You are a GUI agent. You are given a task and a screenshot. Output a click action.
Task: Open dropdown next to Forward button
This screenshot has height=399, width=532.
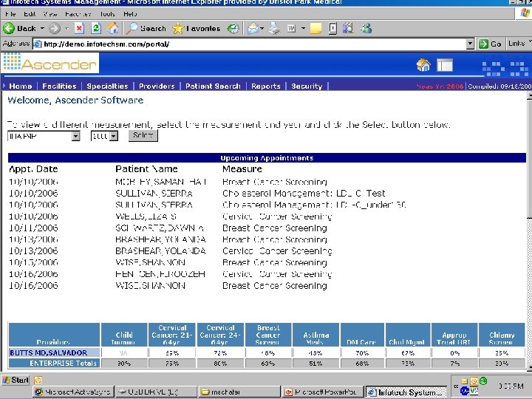tap(66, 29)
